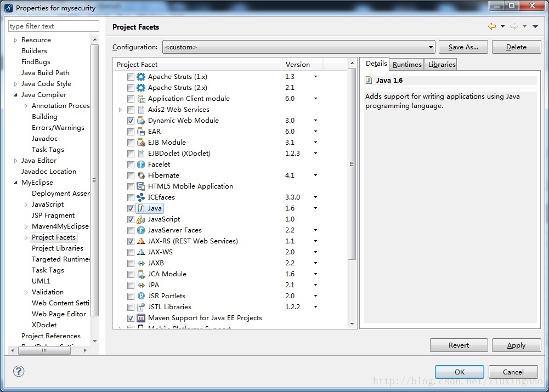Click the ICEfaces facet icon
Viewport: 549px width, 392px height.
click(141, 197)
